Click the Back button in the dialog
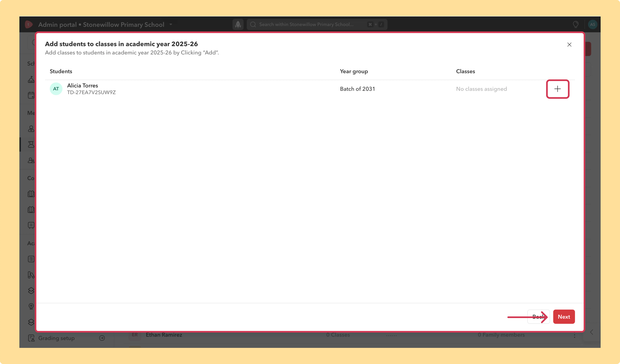This screenshot has height=364, width=620. pos(538,317)
